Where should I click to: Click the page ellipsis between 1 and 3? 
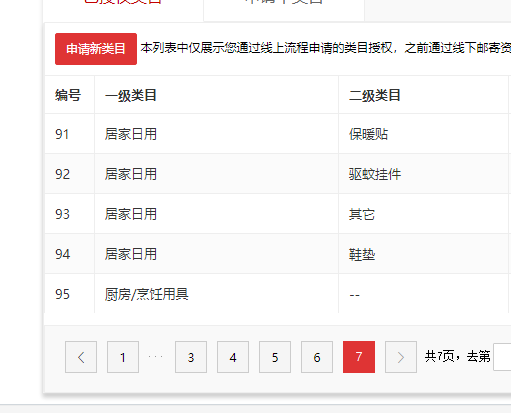[156, 357]
